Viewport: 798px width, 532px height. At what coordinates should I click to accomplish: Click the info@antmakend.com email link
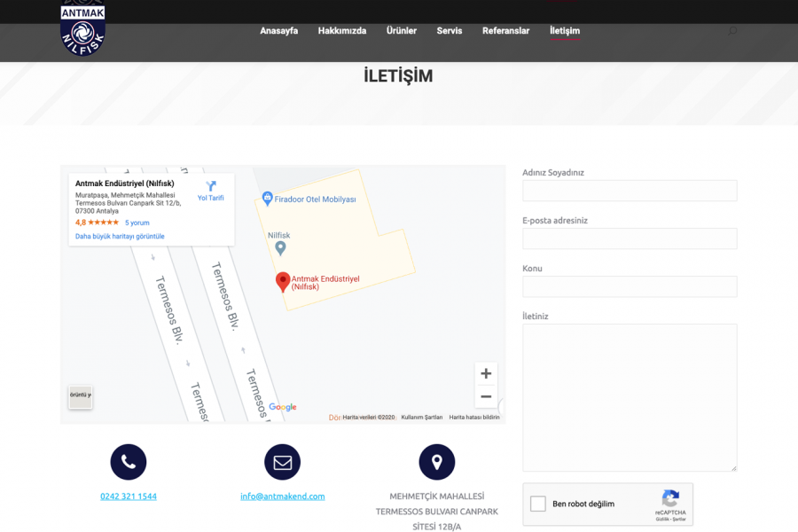(282, 497)
